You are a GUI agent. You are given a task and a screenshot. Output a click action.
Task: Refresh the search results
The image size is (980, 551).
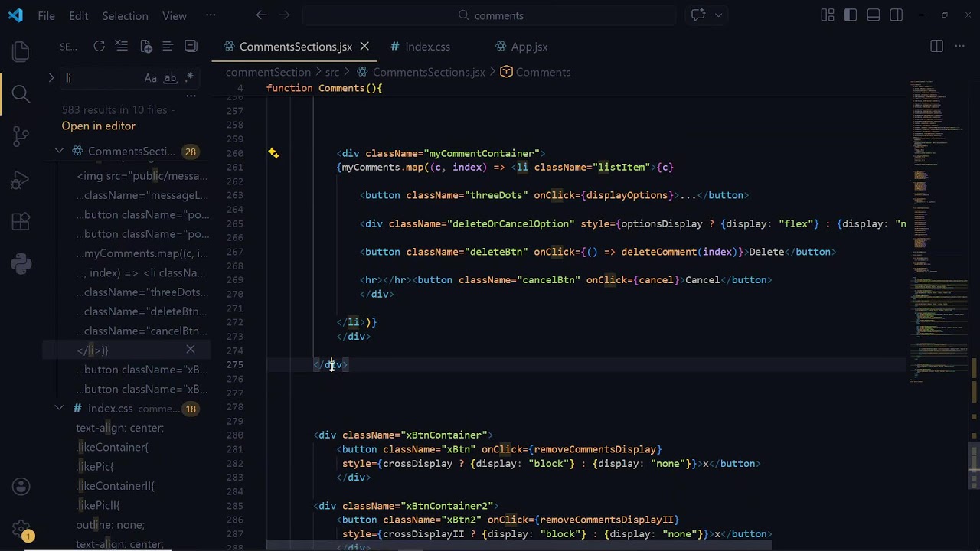[x=99, y=47]
